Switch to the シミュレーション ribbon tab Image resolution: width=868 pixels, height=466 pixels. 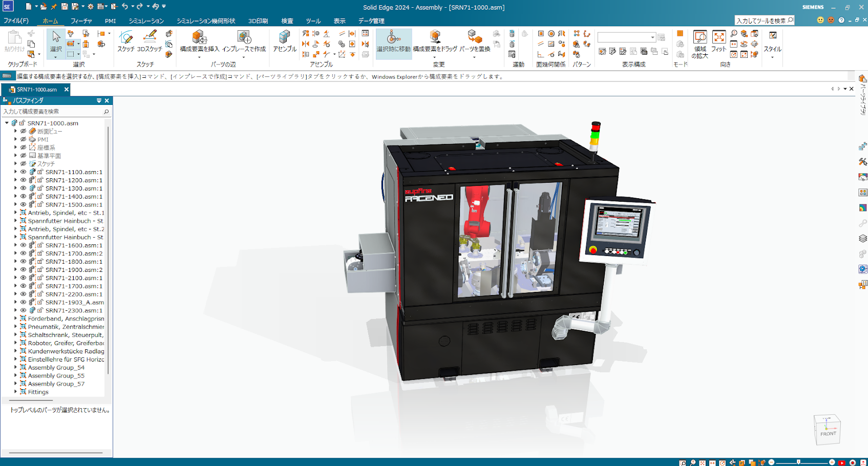(146, 21)
